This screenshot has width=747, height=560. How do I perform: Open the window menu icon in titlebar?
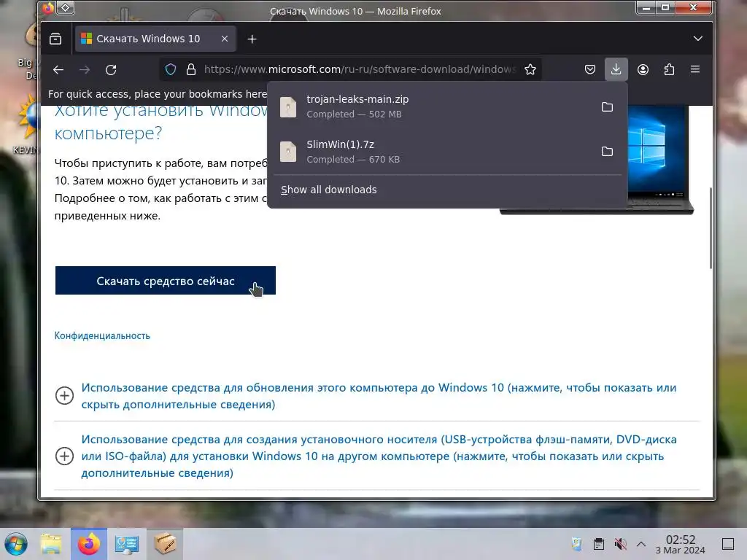coord(66,7)
